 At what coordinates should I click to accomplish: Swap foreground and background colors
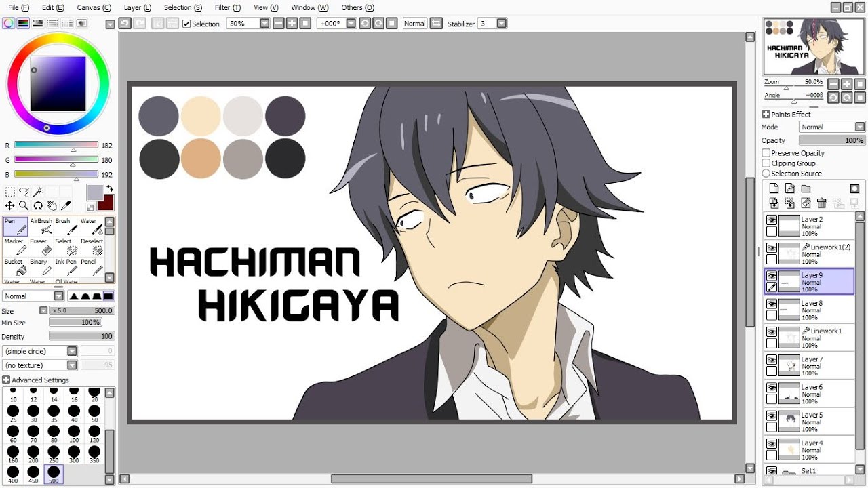[x=109, y=188]
